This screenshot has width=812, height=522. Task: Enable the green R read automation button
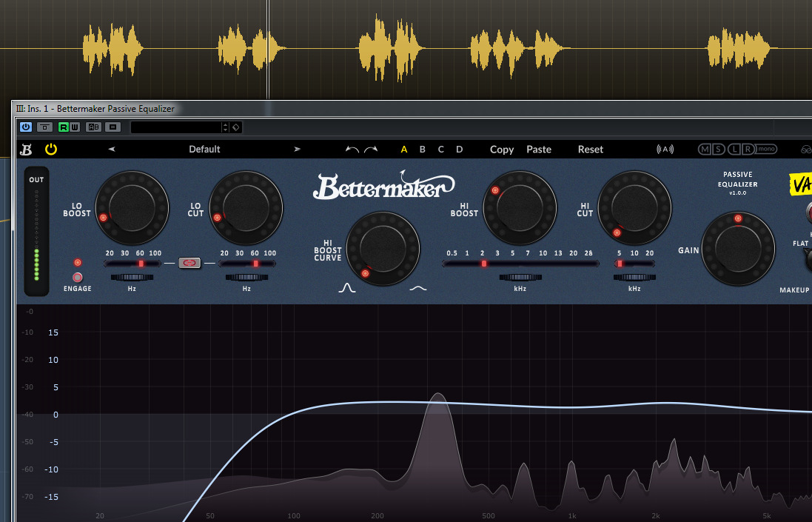coord(63,127)
